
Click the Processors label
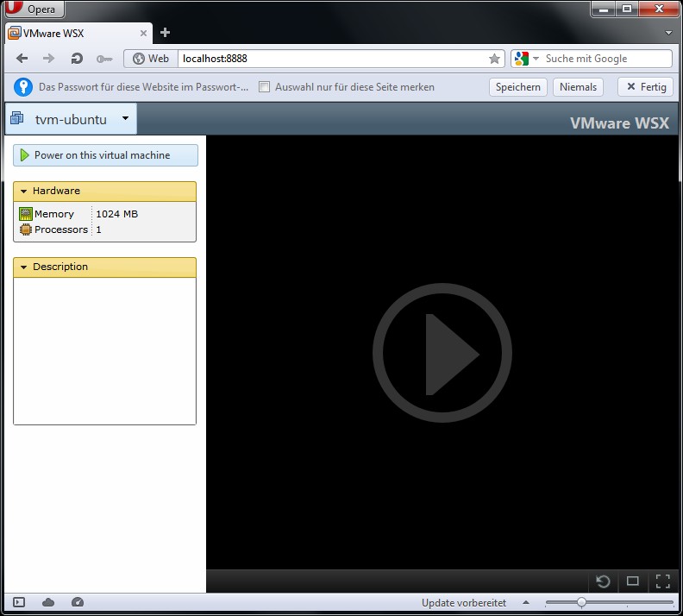(x=61, y=229)
